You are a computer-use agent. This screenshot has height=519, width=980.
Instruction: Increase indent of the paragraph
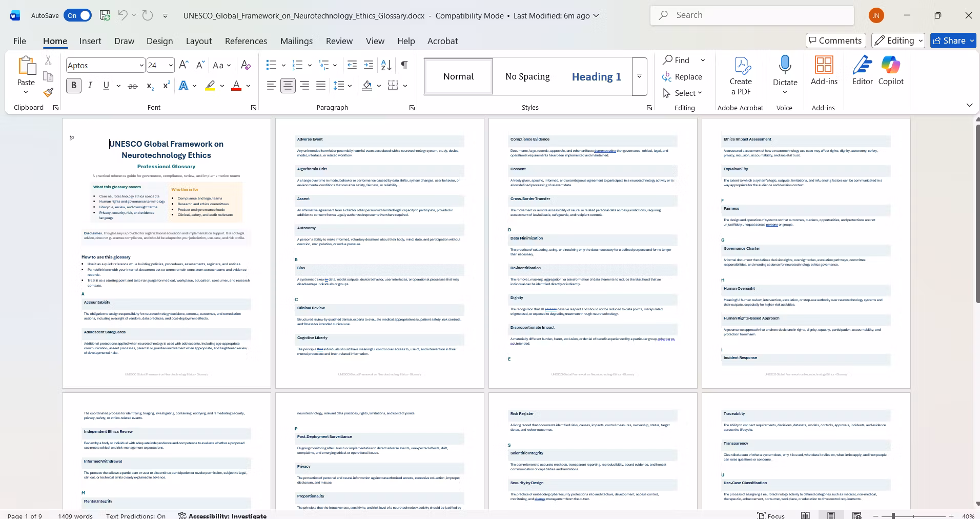coord(369,65)
